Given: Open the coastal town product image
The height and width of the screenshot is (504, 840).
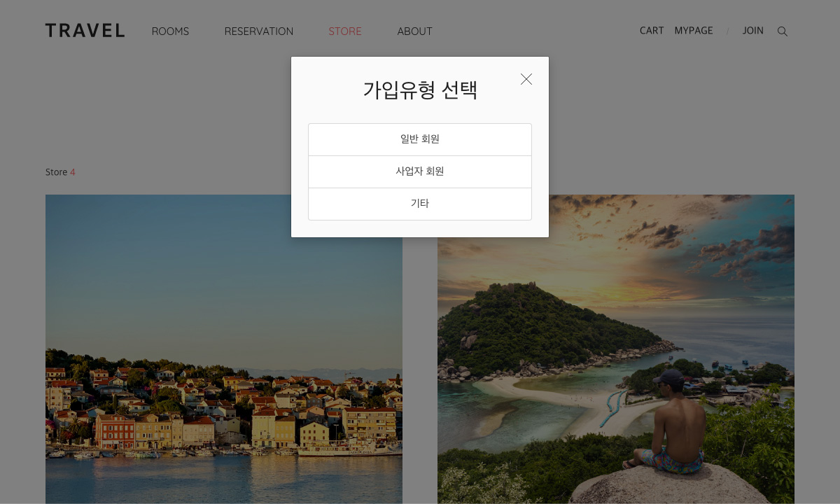Looking at the screenshot, I should click(224, 349).
